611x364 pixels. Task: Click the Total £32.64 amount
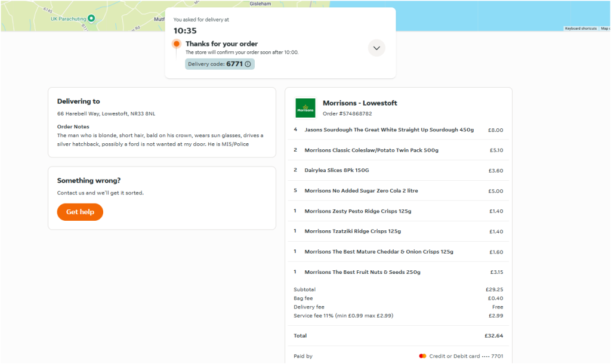493,335
